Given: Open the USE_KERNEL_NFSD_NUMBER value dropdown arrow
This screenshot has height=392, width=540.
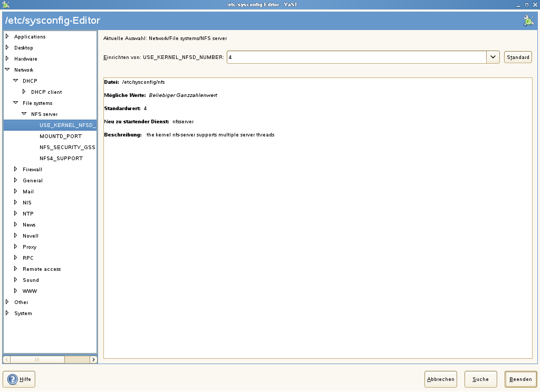Looking at the screenshot, I should pos(493,57).
